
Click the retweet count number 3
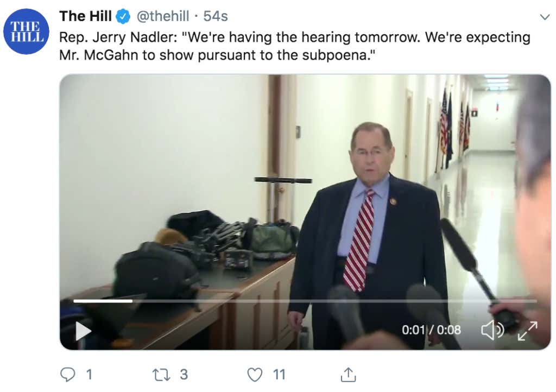click(184, 375)
